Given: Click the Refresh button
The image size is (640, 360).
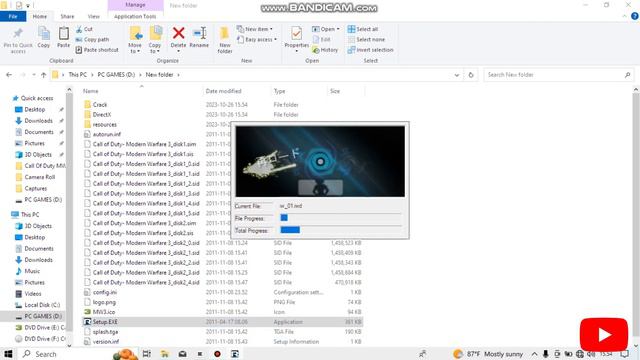Looking at the screenshot, I should pos(471,75).
